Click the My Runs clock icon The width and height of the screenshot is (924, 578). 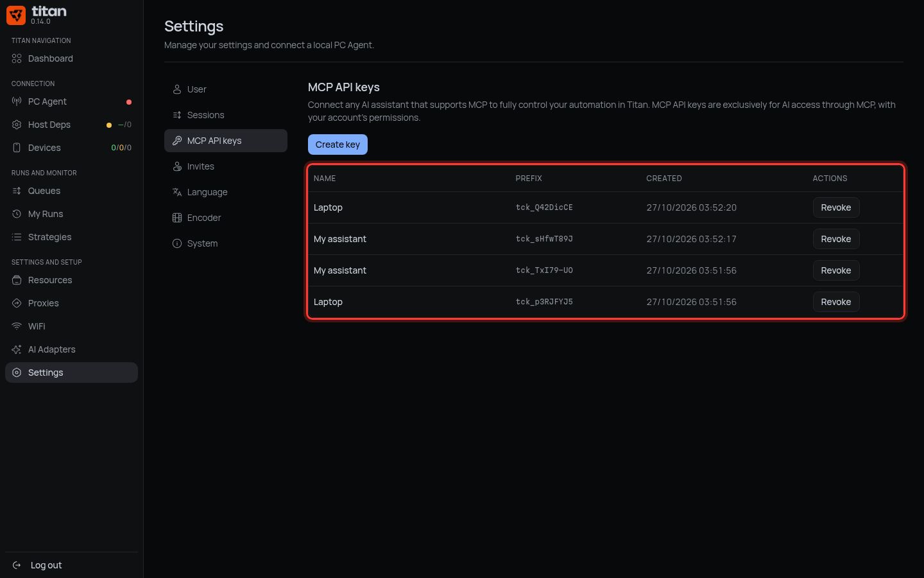[17, 214]
